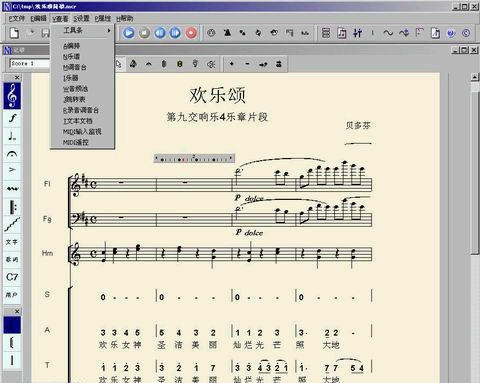Select the fermata palette tool
The height and width of the screenshot is (383, 480).
pos(12,154)
